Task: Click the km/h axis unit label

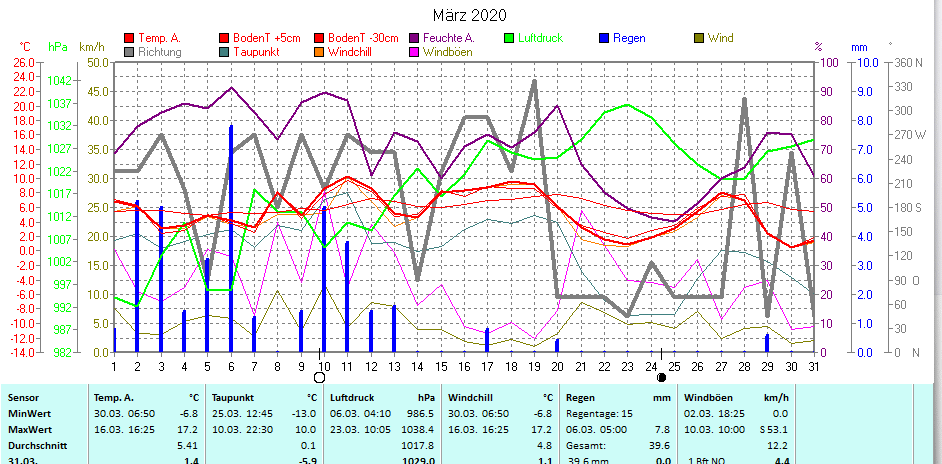Action: (92, 47)
